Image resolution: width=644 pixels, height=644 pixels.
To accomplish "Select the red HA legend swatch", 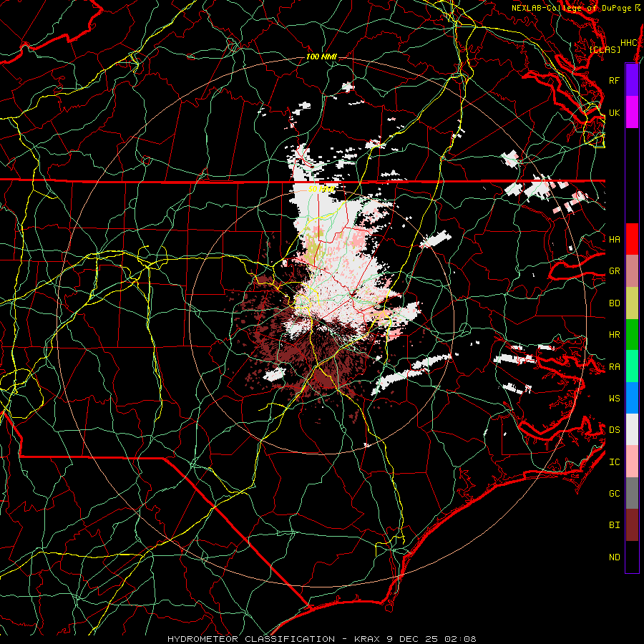I will pos(632,239).
